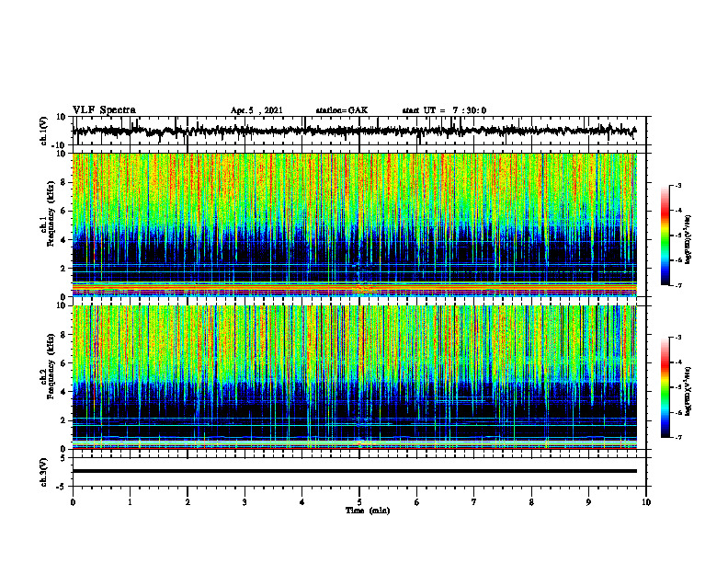Click the thick black ch.3 voltage line
This screenshot has width=728, height=563.
click(x=354, y=471)
